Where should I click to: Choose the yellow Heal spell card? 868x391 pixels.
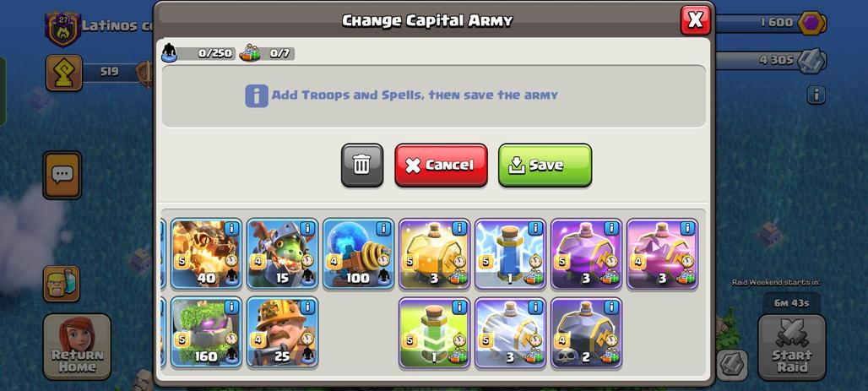tap(434, 253)
